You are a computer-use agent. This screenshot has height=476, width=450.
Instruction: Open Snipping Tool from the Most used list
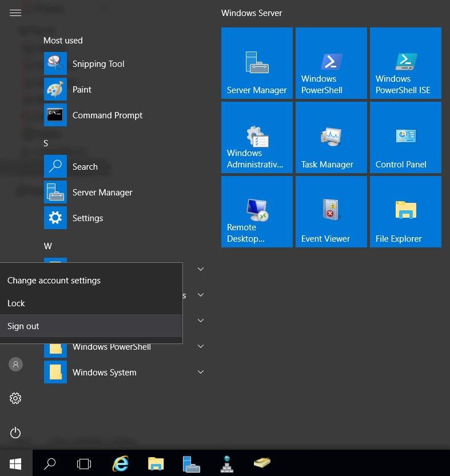[x=98, y=64]
